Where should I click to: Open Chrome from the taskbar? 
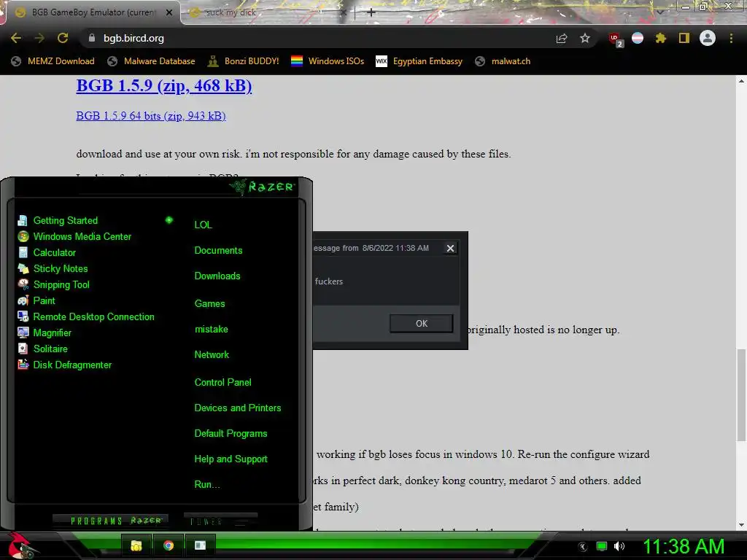click(169, 545)
